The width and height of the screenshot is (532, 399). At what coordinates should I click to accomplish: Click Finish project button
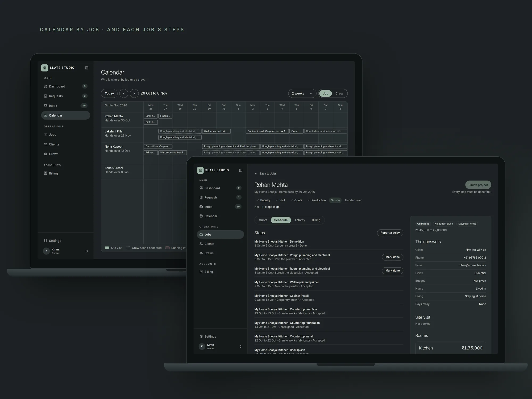pyautogui.click(x=478, y=185)
